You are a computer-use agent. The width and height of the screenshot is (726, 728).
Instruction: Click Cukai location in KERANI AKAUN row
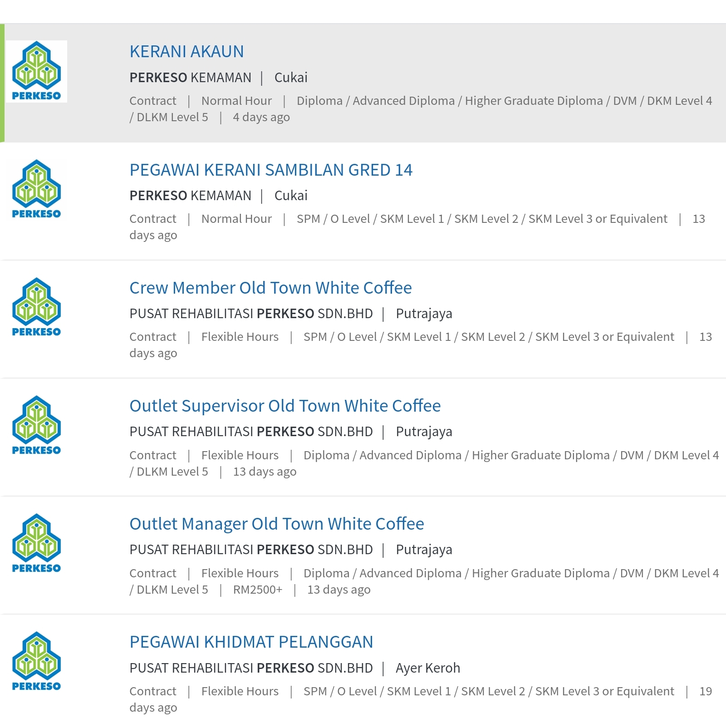[x=291, y=78]
